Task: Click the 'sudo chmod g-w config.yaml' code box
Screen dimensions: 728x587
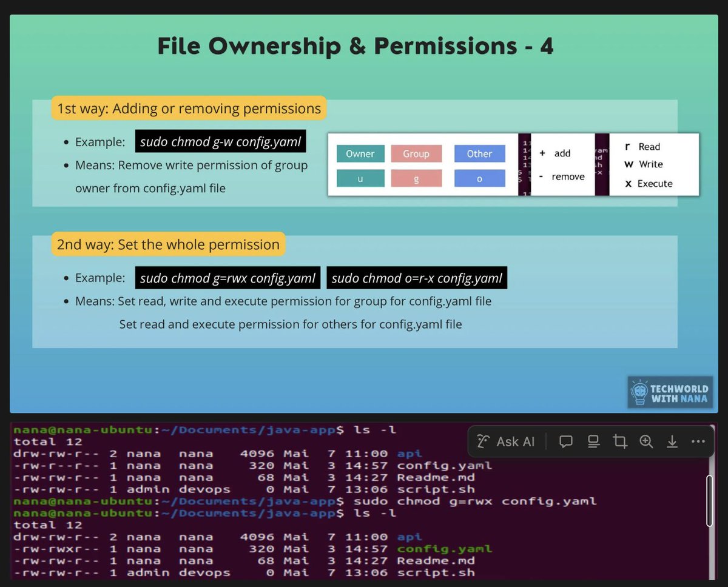Action: tap(221, 141)
